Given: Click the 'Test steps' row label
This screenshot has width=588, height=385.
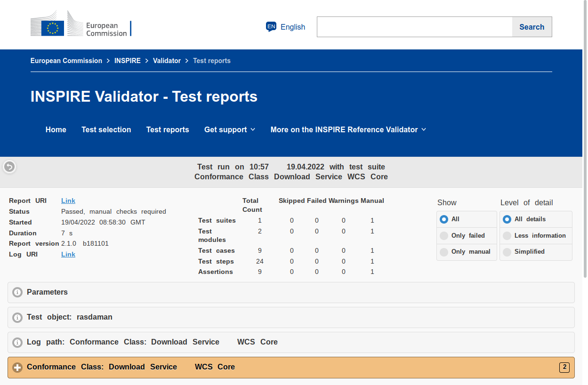Looking at the screenshot, I should pos(216,261).
